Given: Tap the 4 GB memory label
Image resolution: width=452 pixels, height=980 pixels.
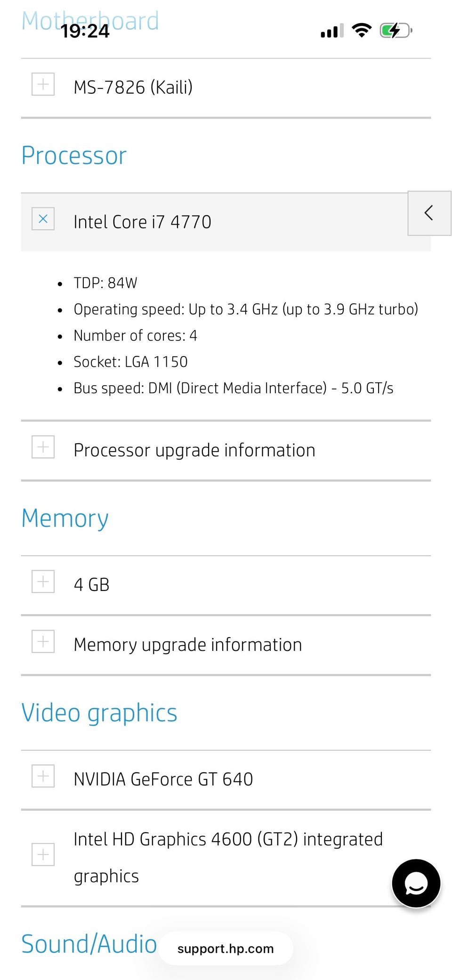Looking at the screenshot, I should coord(91,585).
